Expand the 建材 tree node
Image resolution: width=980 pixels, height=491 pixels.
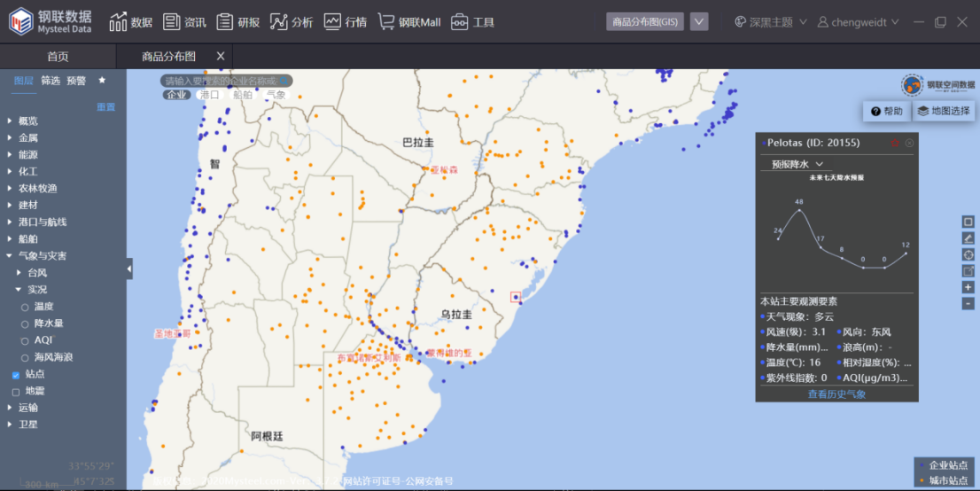pos(10,205)
